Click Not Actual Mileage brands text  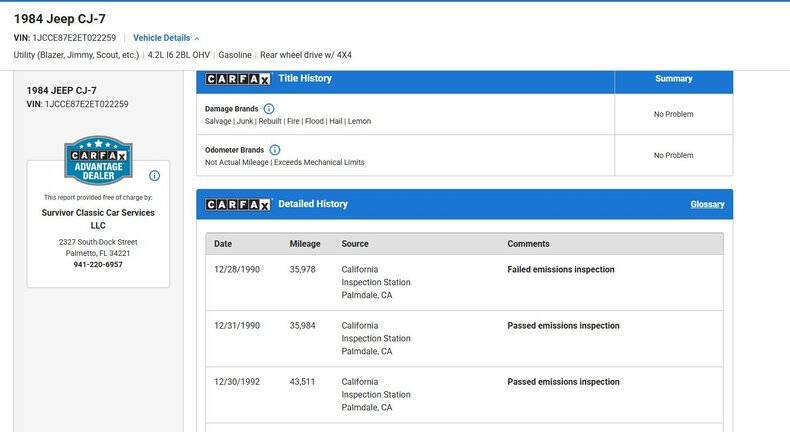tap(285, 162)
